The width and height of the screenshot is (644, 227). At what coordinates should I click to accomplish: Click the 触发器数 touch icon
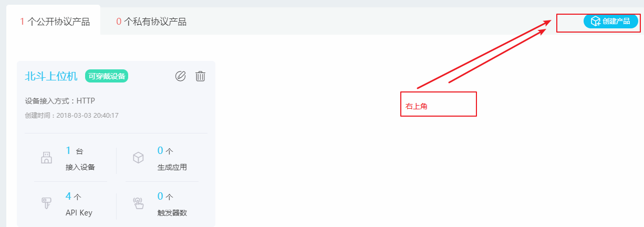pyautogui.click(x=138, y=203)
